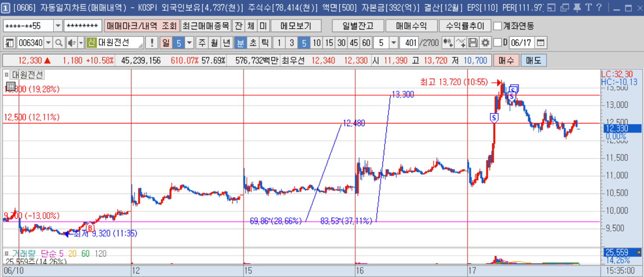Open the account number dropdown
This screenshot has height=277, width=644.
click(x=58, y=26)
